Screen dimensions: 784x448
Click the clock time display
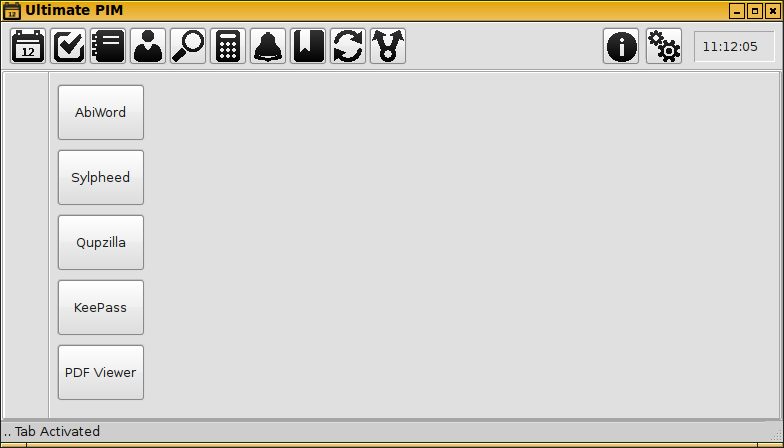(x=734, y=46)
